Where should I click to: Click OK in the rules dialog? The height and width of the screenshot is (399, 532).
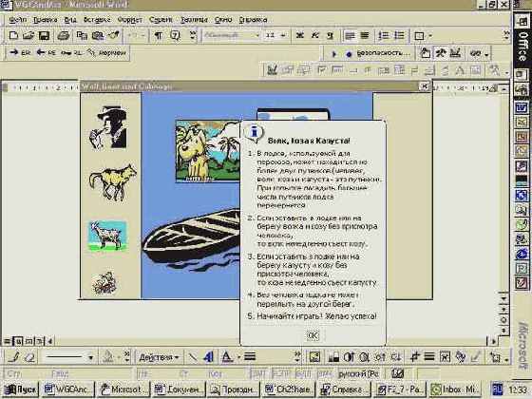pos(313,335)
